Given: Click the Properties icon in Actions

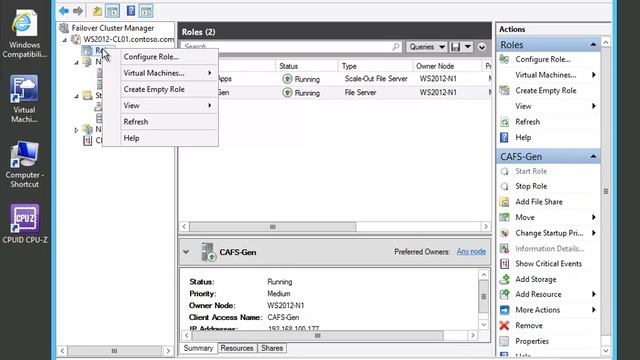Looking at the screenshot, I should tap(504, 341).
